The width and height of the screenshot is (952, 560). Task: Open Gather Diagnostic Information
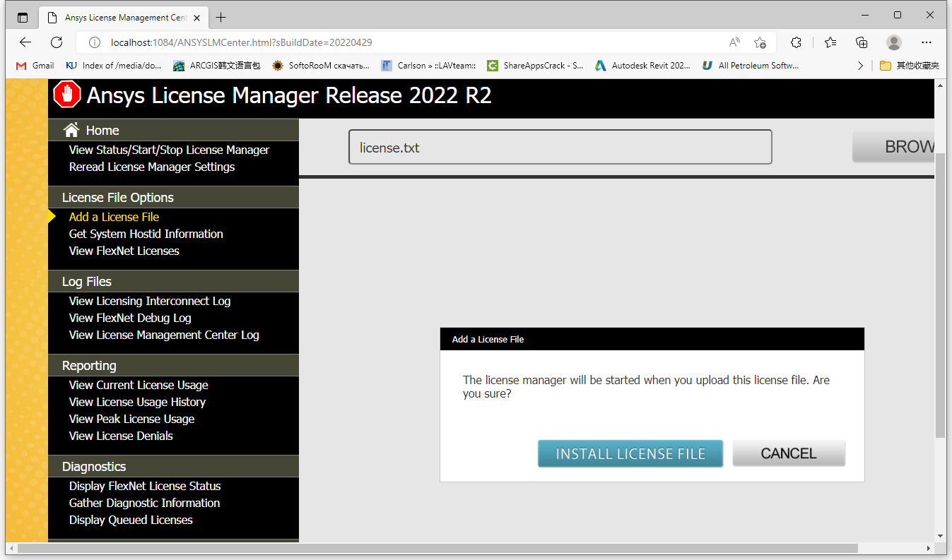tap(144, 503)
